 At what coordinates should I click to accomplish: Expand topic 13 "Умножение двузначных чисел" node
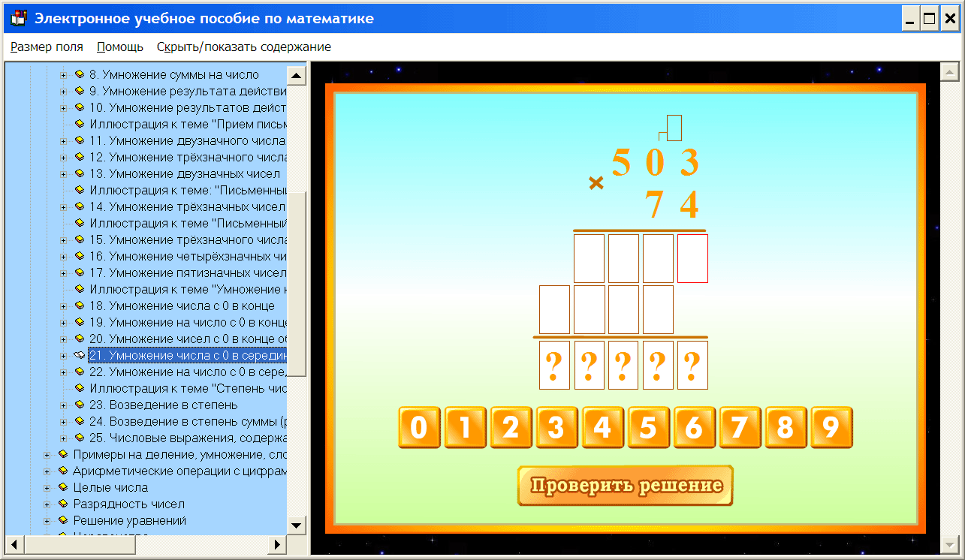pyautogui.click(x=63, y=173)
